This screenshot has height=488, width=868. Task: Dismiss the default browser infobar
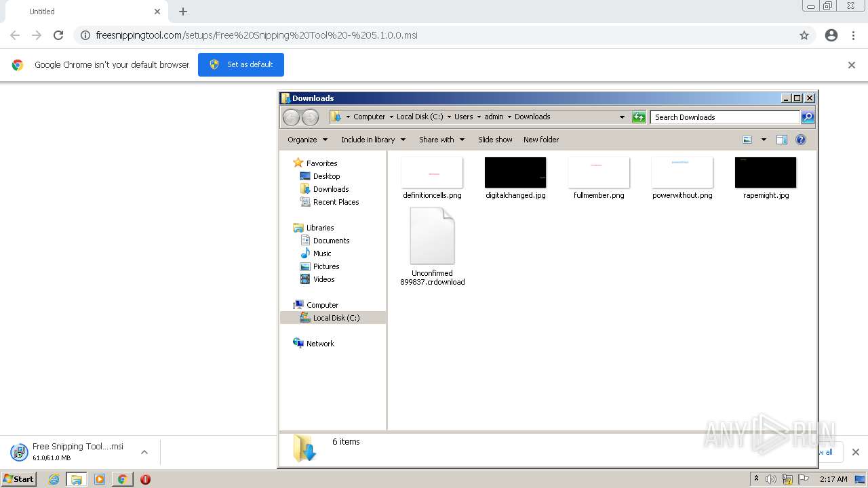point(852,65)
